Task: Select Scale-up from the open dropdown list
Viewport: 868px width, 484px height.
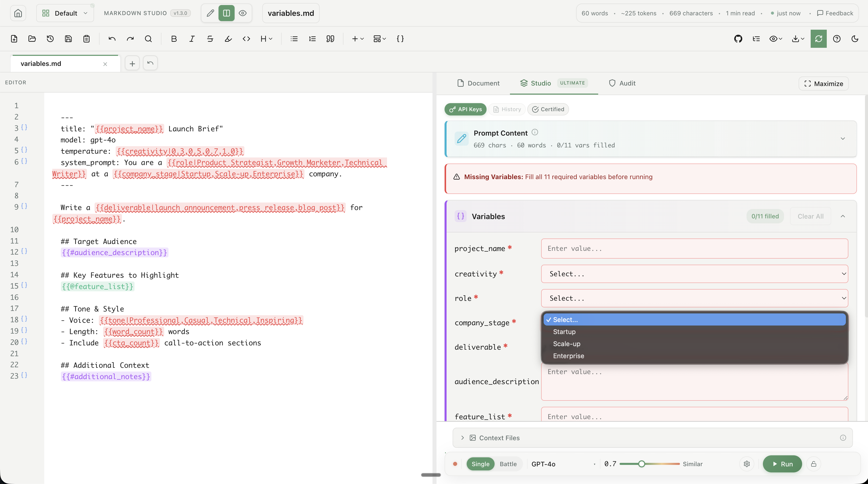Action: click(567, 344)
